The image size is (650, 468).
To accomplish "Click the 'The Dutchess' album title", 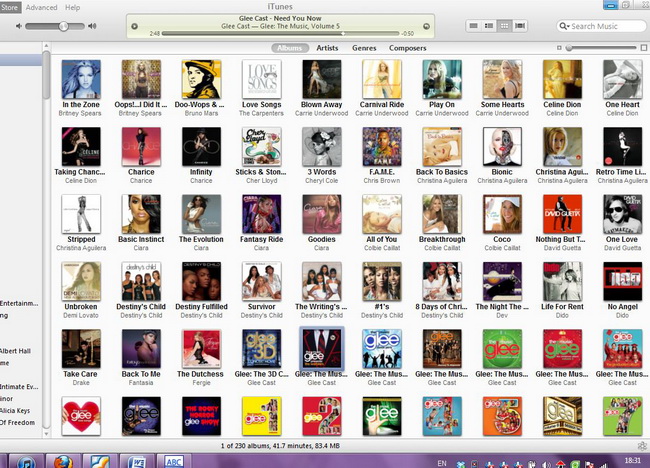I will click(x=201, y=374).
